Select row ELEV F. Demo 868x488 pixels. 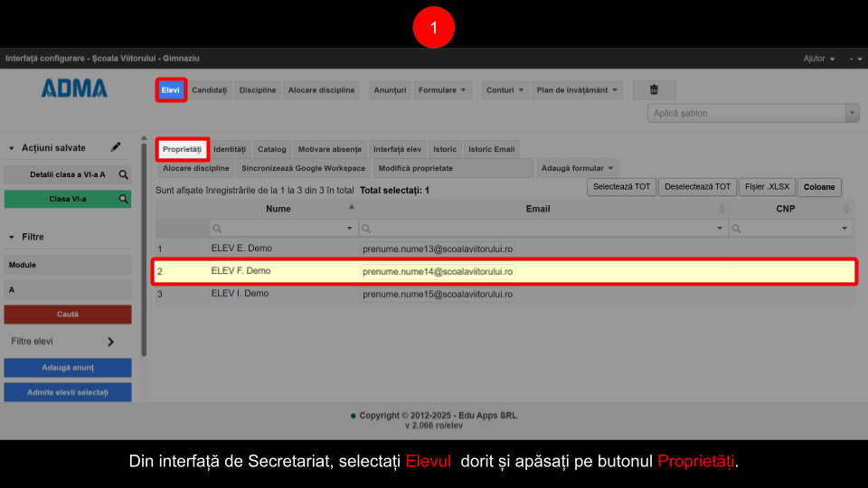point(505,271)
